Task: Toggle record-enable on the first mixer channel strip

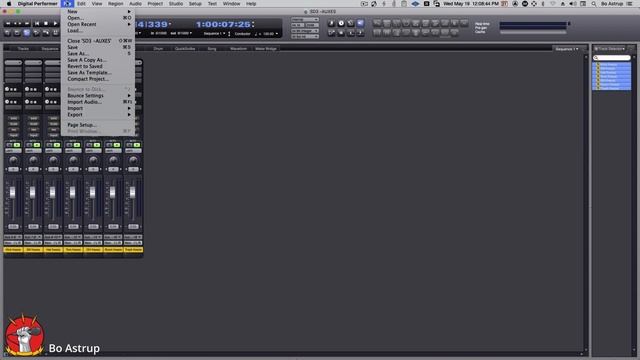Action: (x=13, y=130)
